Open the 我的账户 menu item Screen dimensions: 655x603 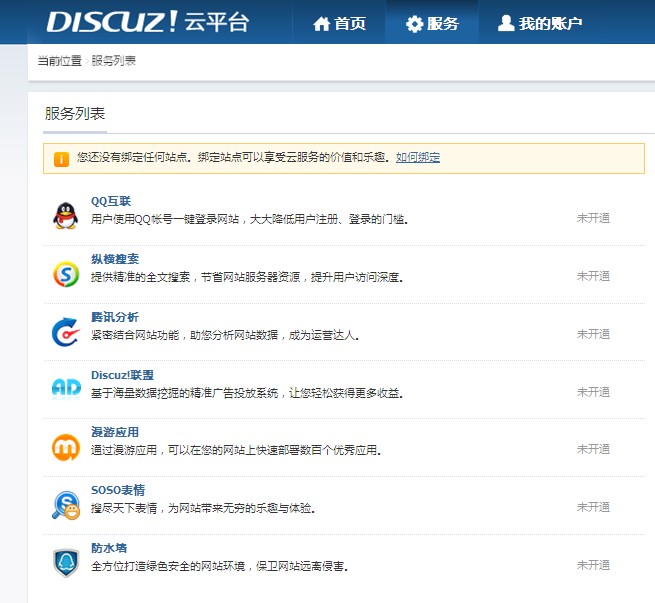coord(540,23)
